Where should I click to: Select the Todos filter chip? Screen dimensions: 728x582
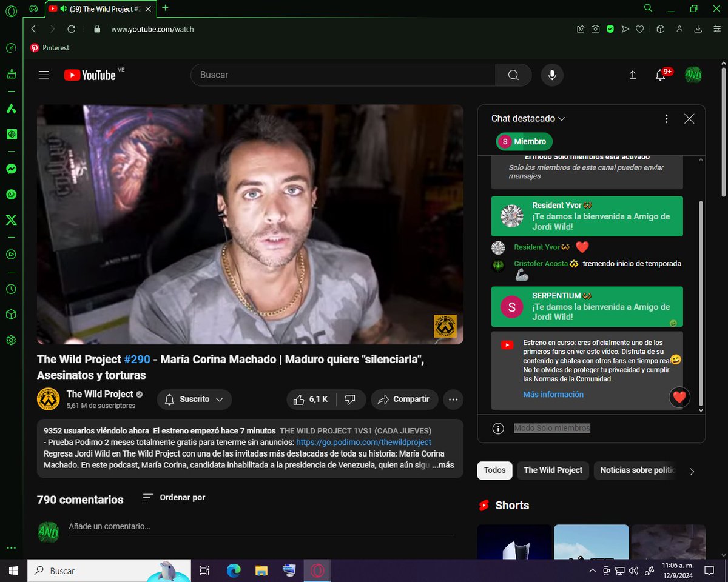495,470
